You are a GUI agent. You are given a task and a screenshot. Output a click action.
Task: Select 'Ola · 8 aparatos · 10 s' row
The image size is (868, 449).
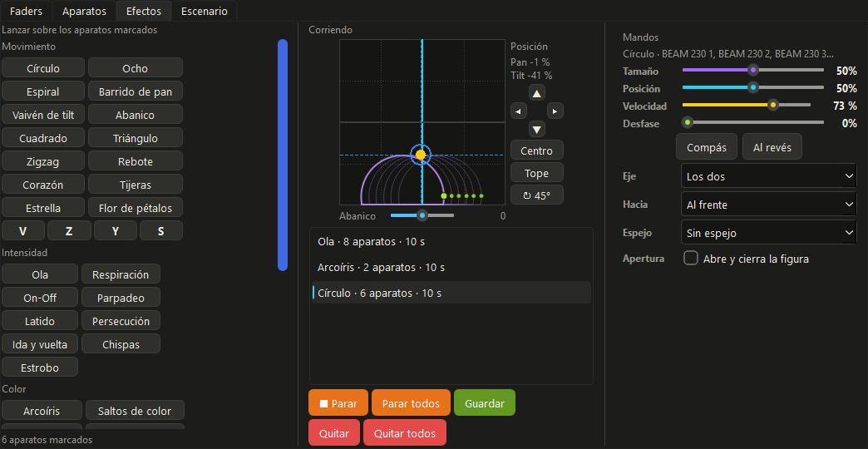pyautogui.click(x=451, y=241)
